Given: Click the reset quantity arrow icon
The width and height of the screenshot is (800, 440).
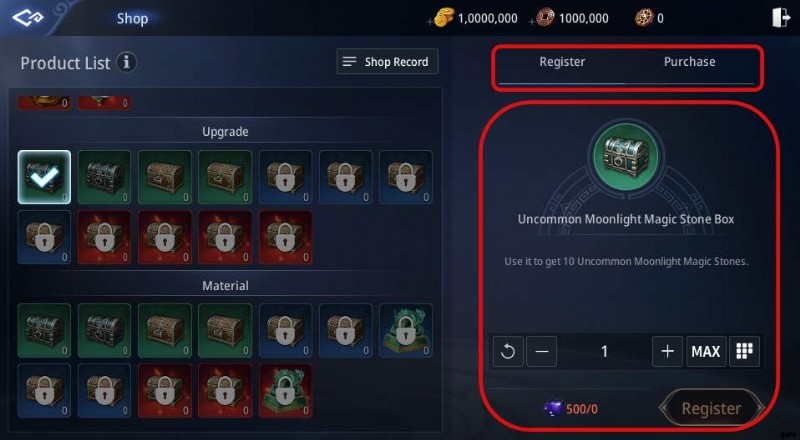Looking at the screenshot, I should coord(508,351).
